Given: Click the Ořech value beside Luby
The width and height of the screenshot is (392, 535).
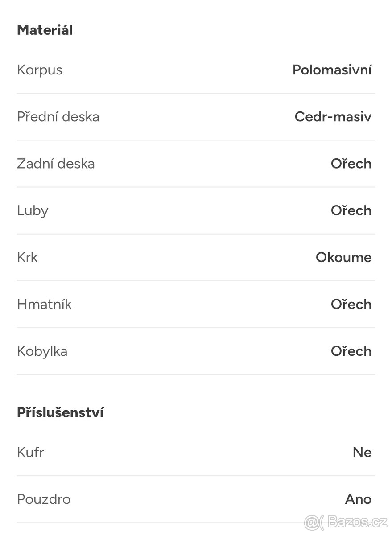Looking at the screenshot, I should point(351,210).
